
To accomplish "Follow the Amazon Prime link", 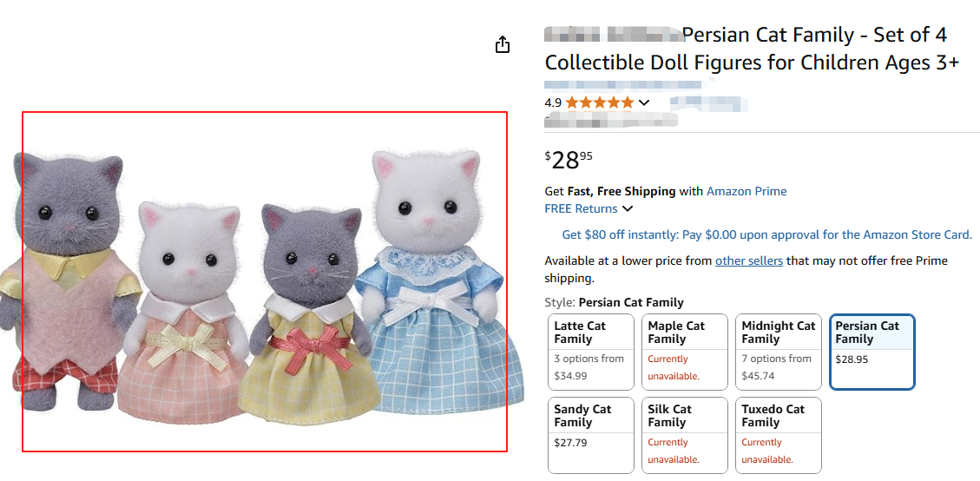I will [747, 191].
